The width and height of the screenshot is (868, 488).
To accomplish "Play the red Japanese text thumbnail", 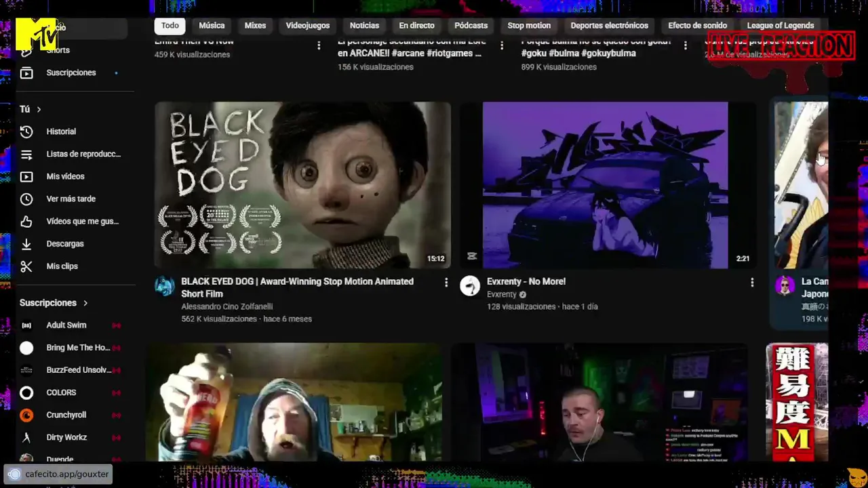I will coord(797,402).
